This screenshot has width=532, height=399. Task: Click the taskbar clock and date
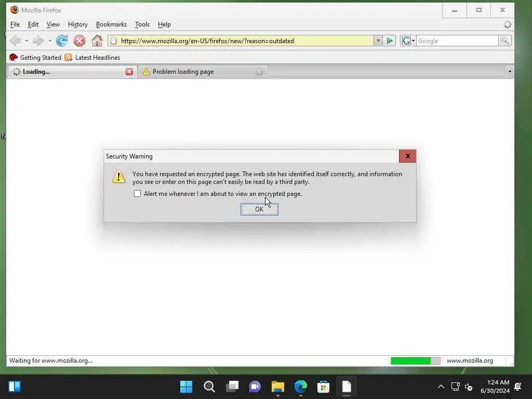pos(495,387)
